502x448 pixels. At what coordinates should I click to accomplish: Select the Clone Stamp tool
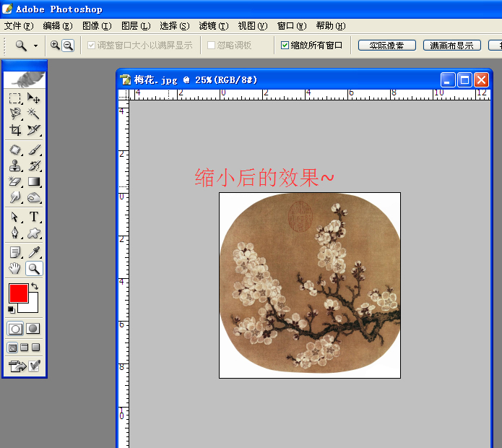click(14, 166)
